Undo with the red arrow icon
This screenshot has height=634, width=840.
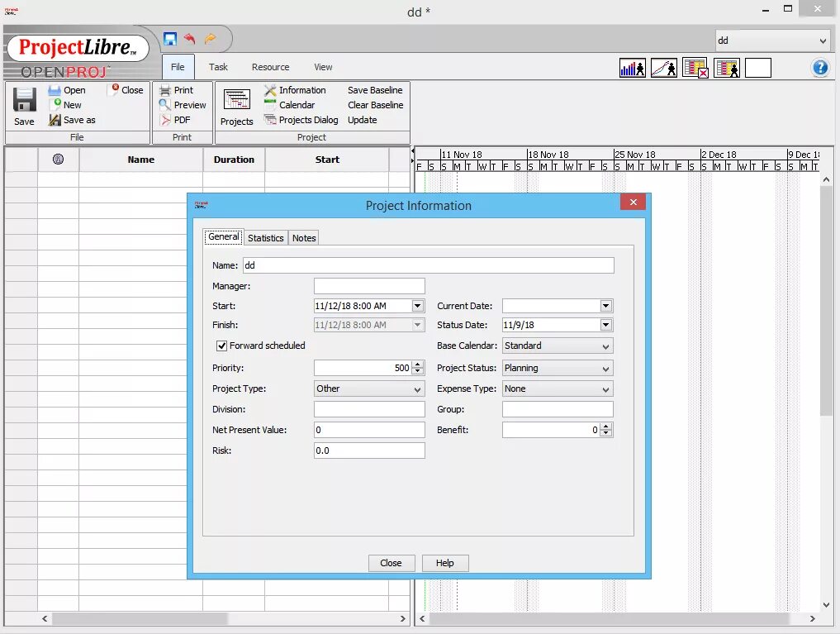190,39
